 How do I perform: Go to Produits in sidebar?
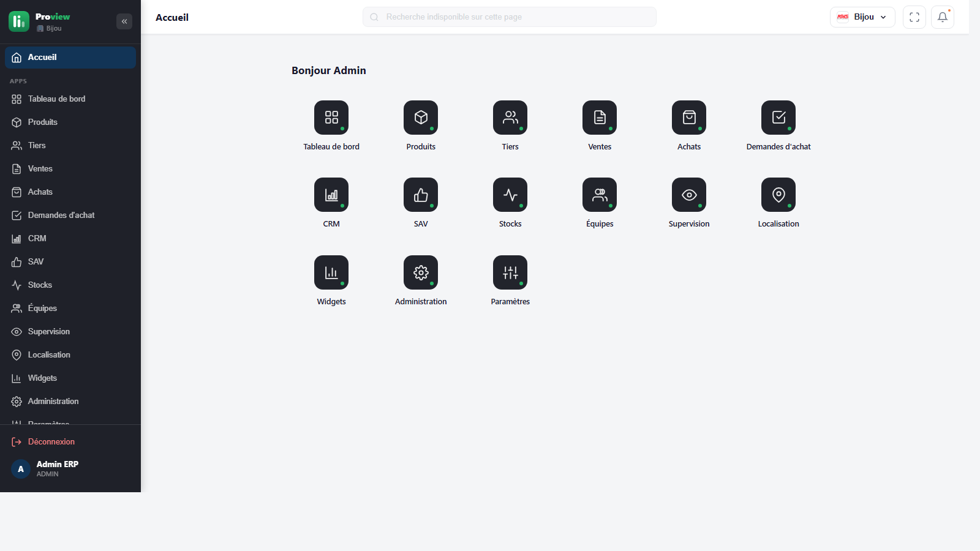coord(70,122)
